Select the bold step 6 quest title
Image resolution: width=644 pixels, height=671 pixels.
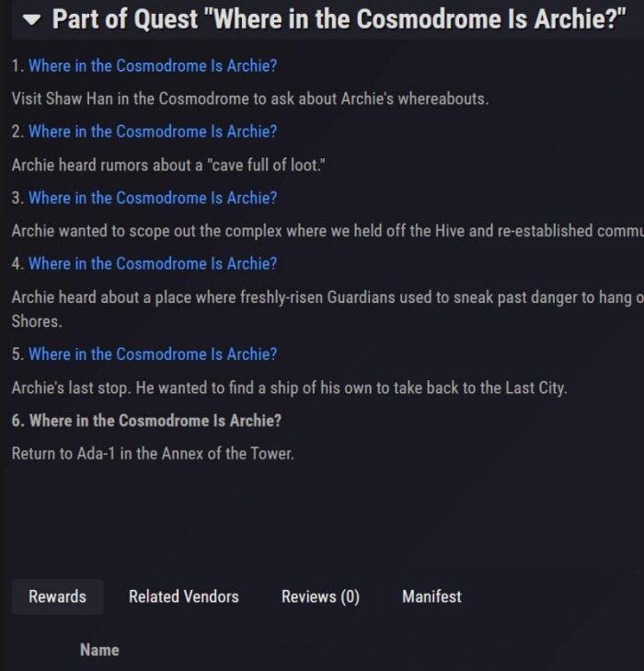click(146, 421)
